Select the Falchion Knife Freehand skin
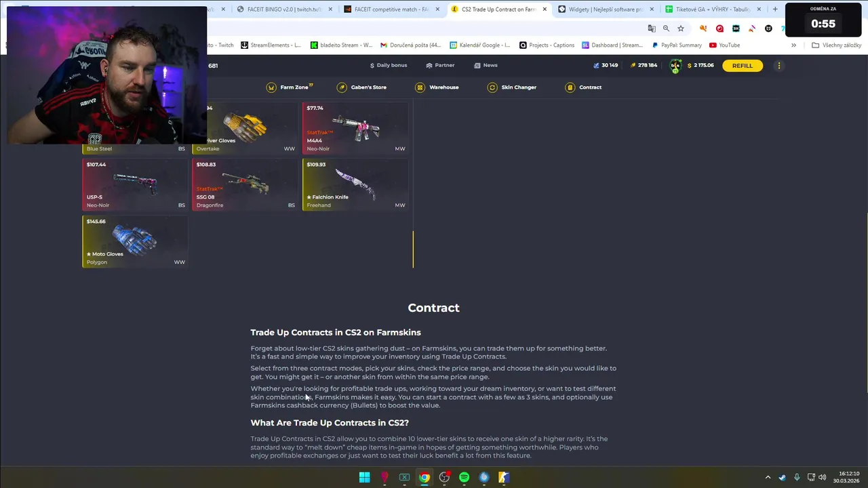Screen dimensions: 868x488 click(355, 184)
